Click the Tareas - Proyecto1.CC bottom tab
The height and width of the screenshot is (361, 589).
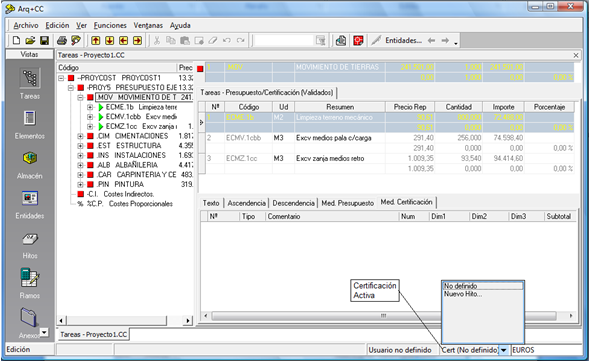coord(94,334)
